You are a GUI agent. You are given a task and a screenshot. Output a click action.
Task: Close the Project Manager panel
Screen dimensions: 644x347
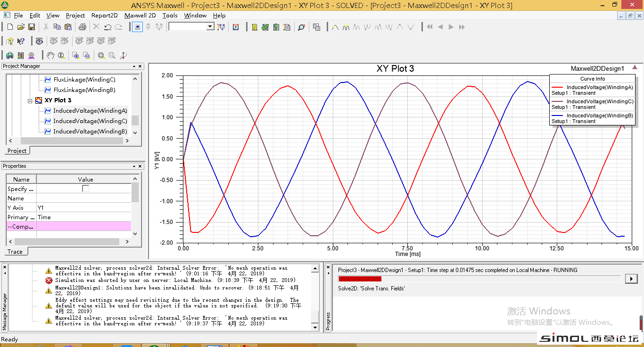140,66
